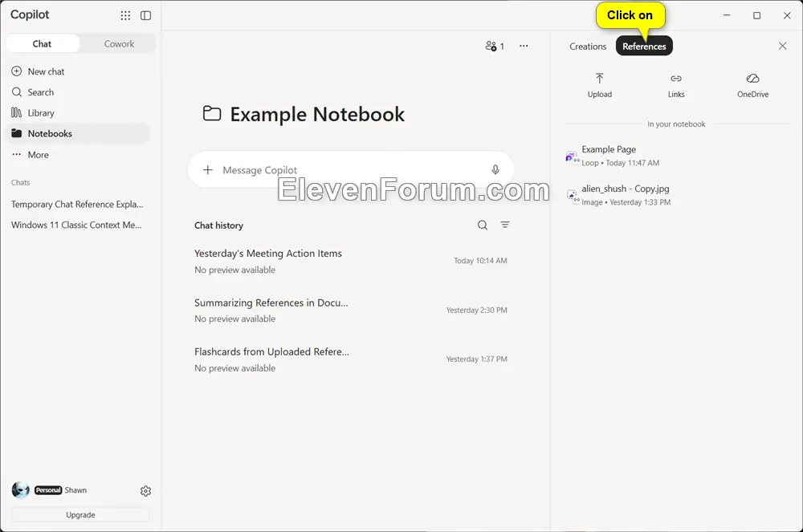Click the Upgrade button
Viewport: 803px width, 532px height.
(x=80, y=514)
